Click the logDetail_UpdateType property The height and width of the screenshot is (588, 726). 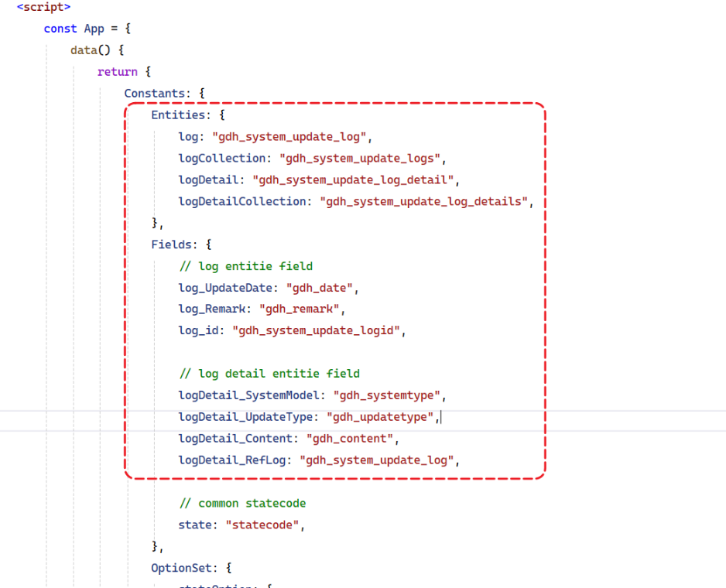click(245, 417)
